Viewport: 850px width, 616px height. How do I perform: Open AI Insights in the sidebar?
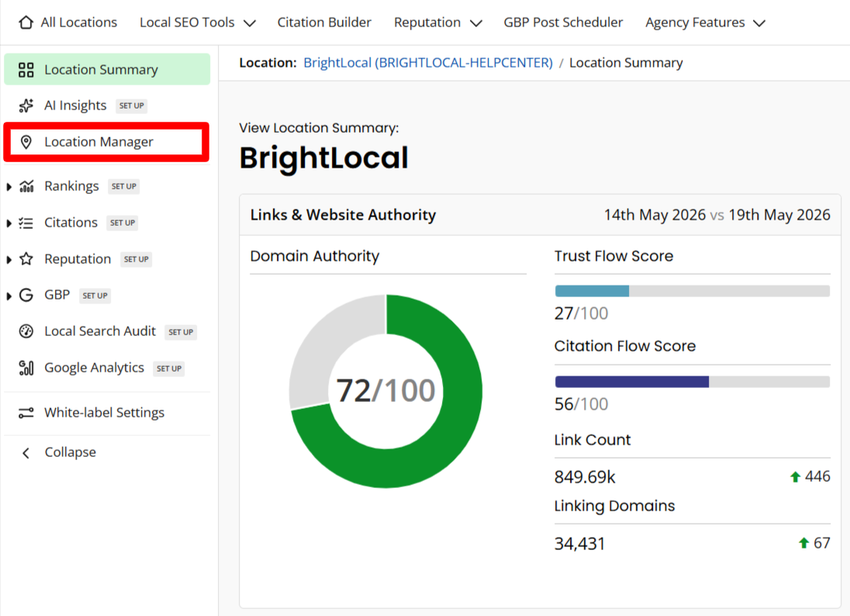[75, 106]
